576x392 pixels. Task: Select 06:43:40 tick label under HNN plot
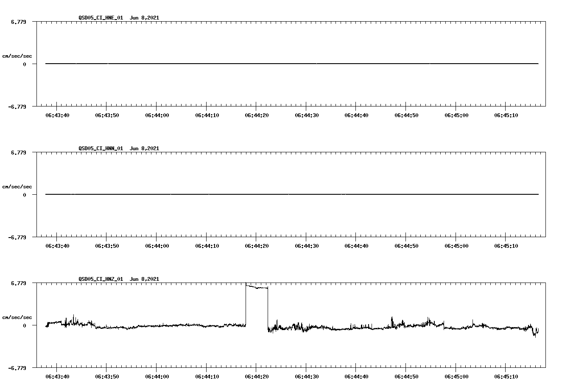coord(57,246)
